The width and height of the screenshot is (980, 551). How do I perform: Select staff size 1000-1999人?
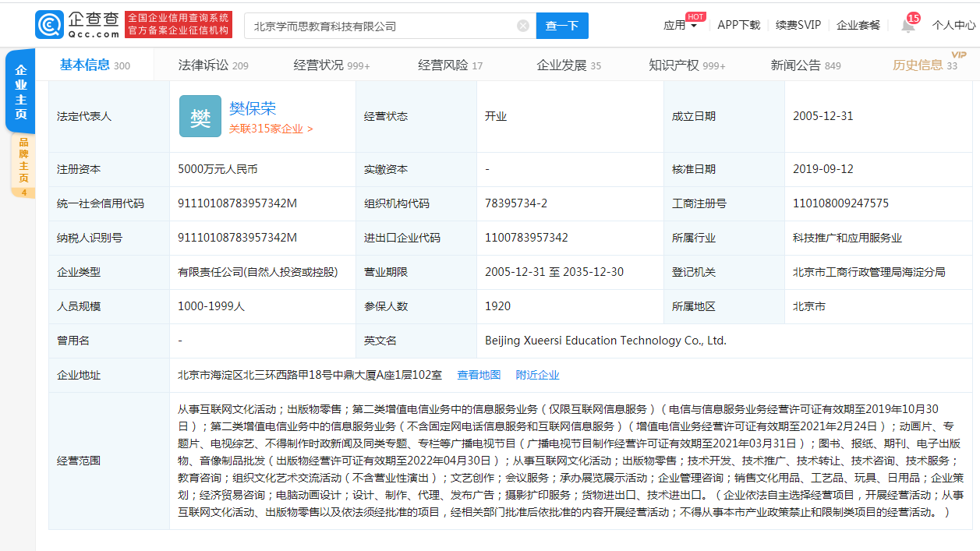(x=211, y=306)
